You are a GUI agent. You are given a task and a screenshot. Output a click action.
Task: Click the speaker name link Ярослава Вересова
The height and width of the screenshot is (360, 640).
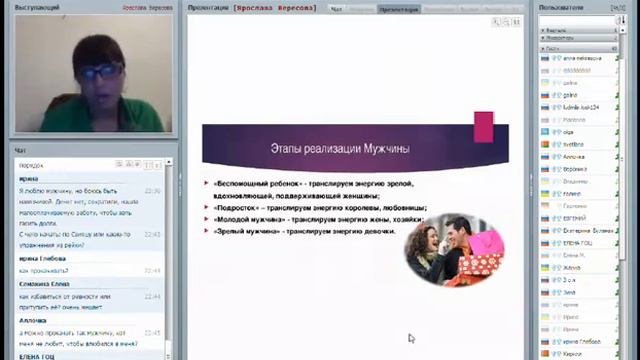(147, 8)
